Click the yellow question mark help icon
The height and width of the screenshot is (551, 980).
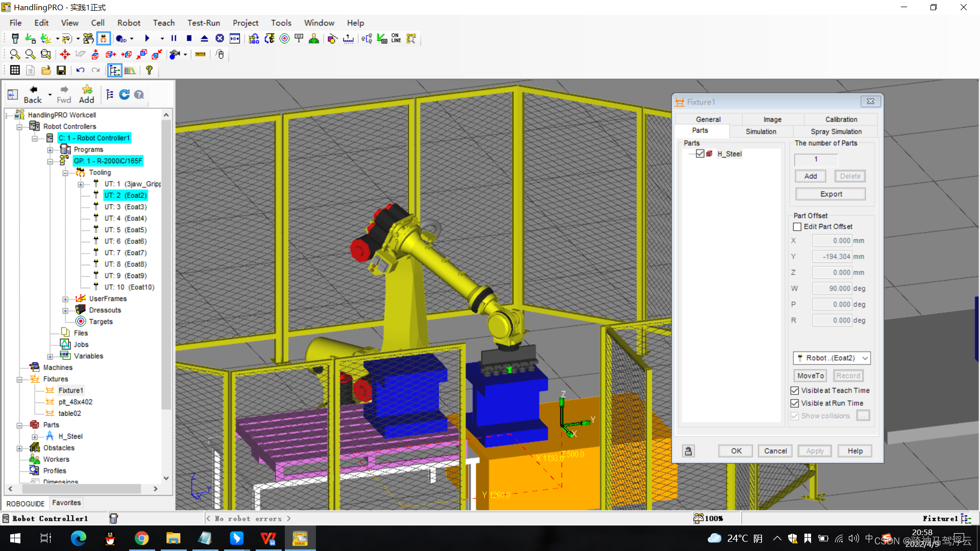(x=149, y=70)
